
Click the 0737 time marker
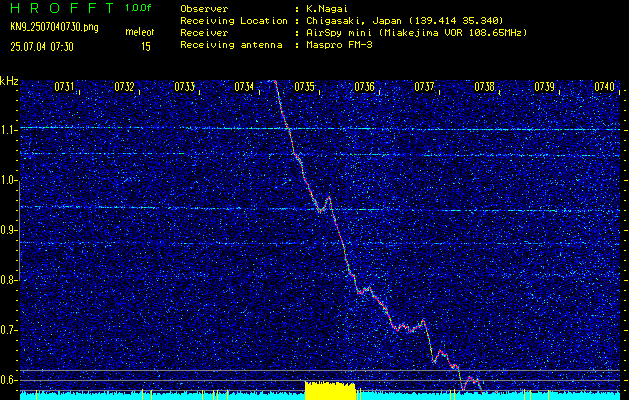tap(424, 87)
